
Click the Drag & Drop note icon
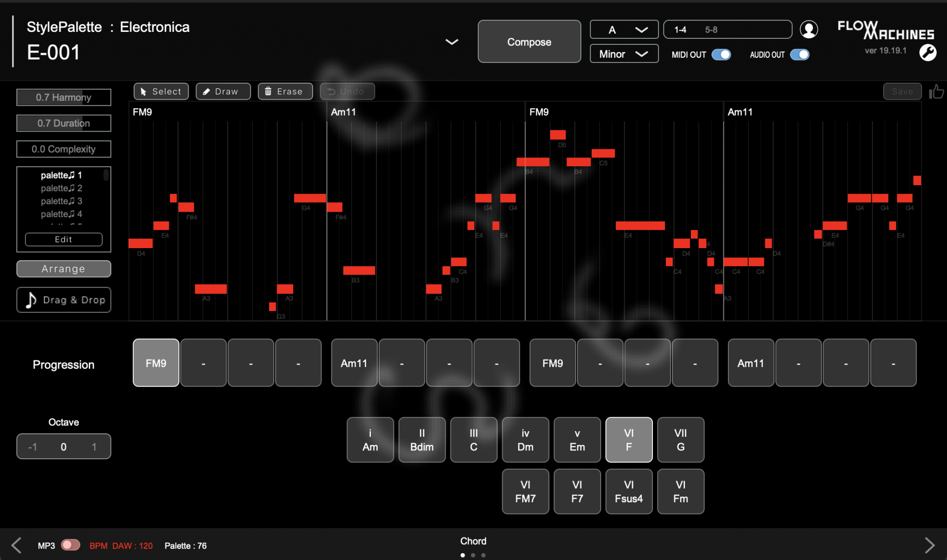pyautogui.click(x=31, y=300)
